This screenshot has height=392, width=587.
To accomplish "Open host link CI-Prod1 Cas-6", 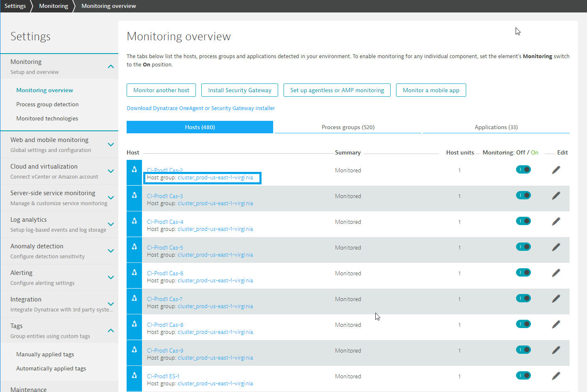I will 165,273.
